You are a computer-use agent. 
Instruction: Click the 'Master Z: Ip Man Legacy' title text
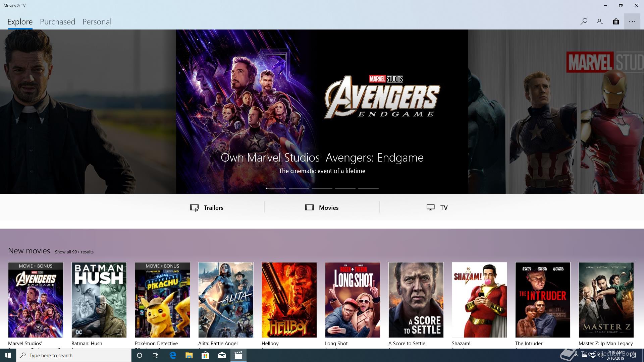point(605,344)
